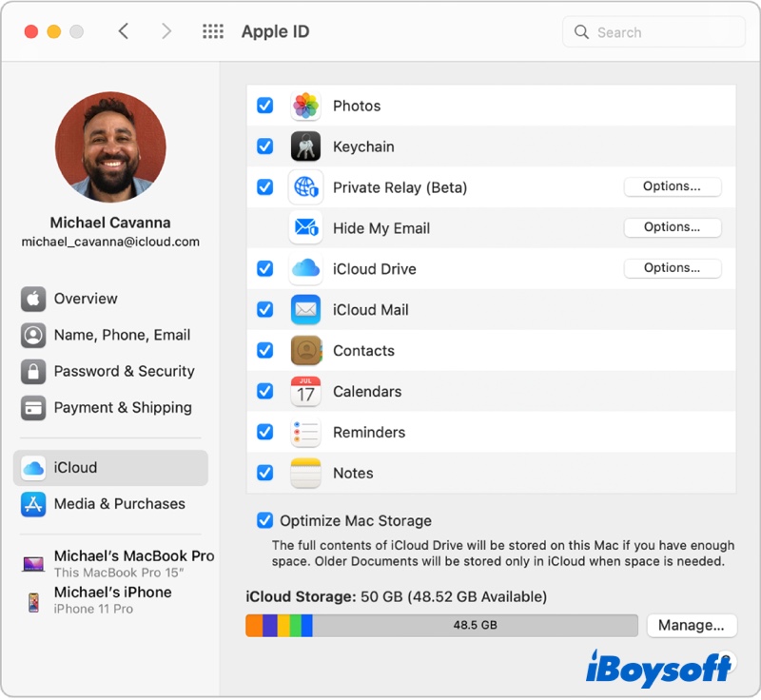
Task: Uncheck the Photos checkbox
Action: point(265,106)
